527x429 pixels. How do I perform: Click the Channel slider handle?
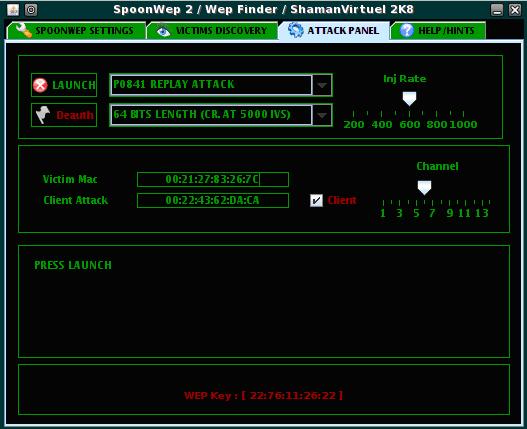[x=424, y=188]
